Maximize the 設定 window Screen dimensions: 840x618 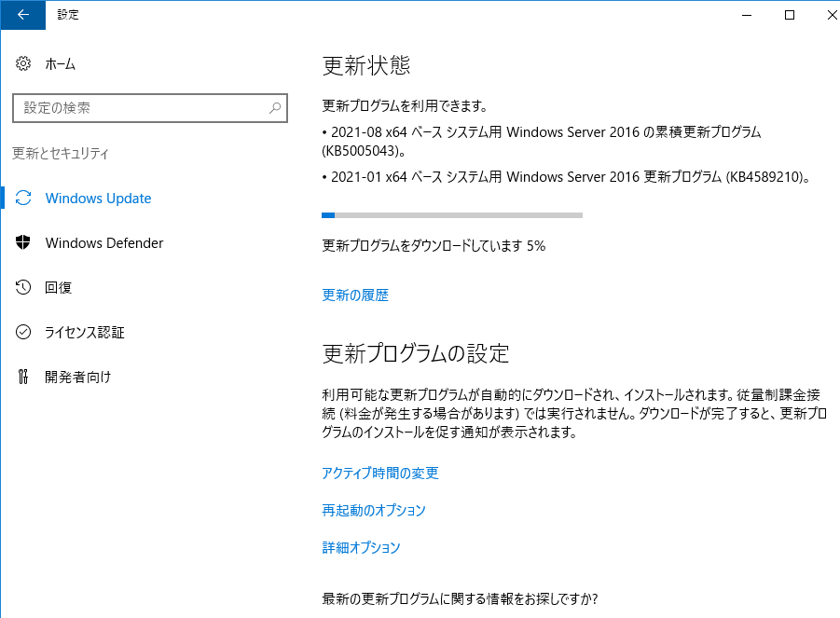coord(790,15)
